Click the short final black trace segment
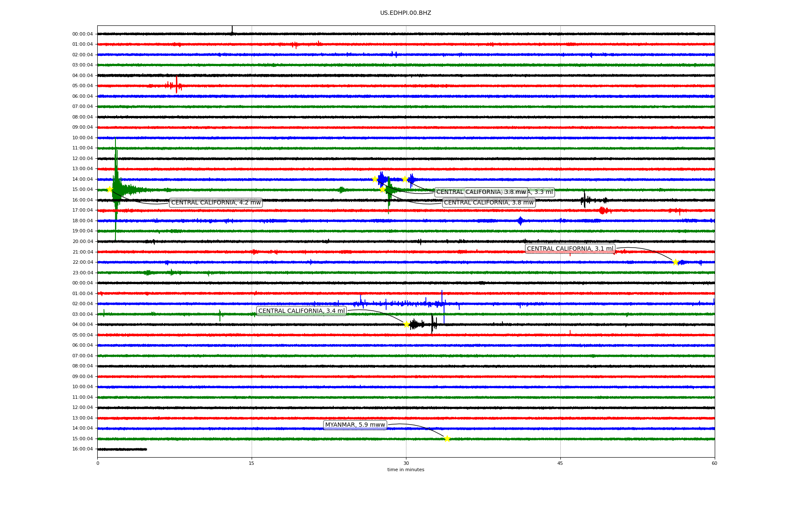Image resolution: width=812 pixels, height=508 pixels. 122,449
